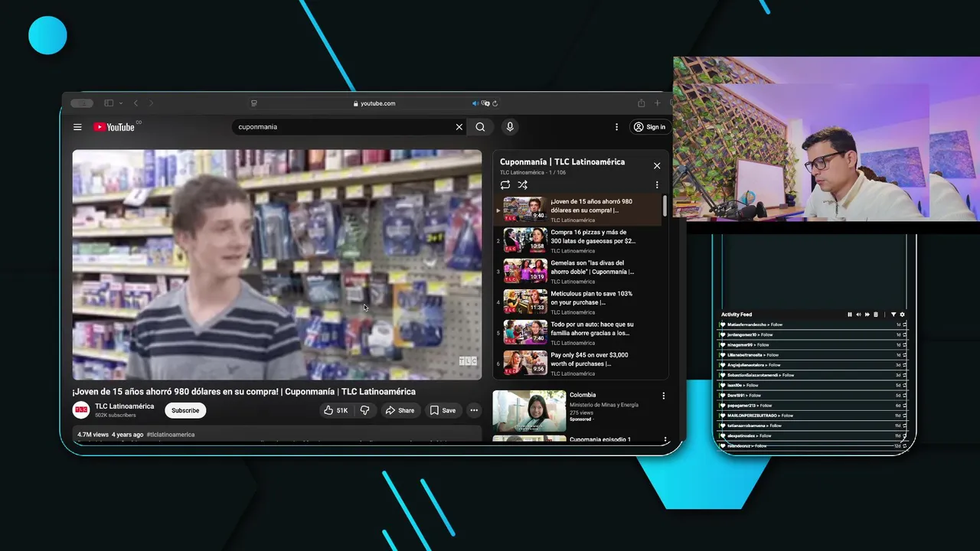Filter Activity Feed events
This screenshot has width=980, height=551.
pyautogui.click(x=893, y=315)
